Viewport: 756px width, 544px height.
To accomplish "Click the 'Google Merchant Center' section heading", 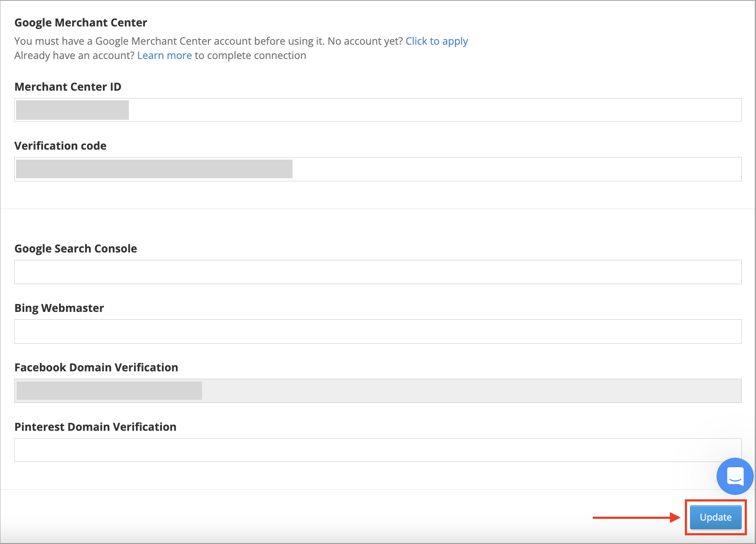I will [x=81, y=23].
